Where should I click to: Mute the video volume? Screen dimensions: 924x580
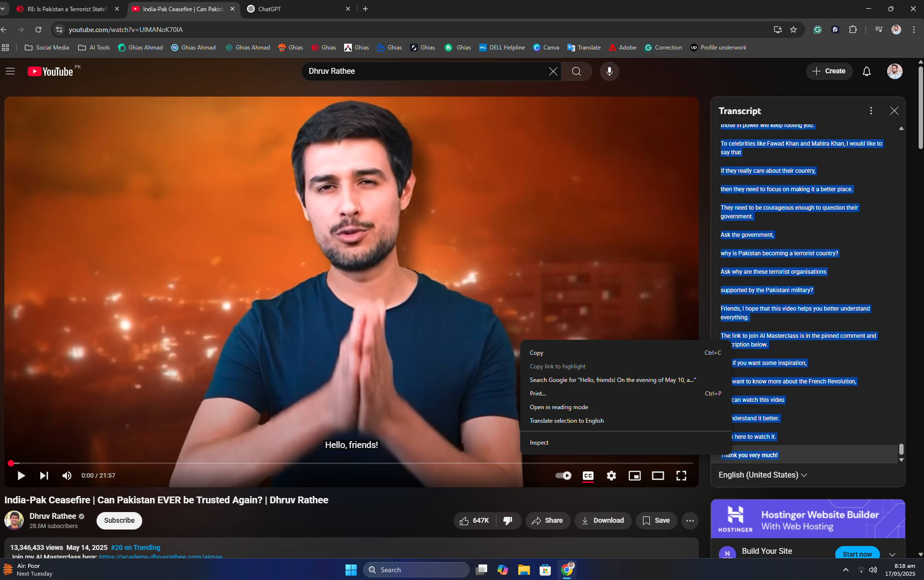click(x=67, y=476)
